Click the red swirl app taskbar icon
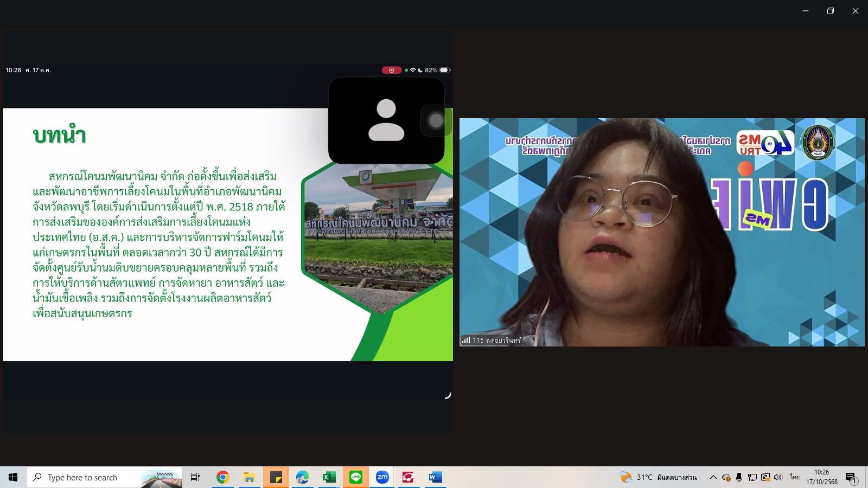Viewport: 868px width, 488px height. coord(408,477)
